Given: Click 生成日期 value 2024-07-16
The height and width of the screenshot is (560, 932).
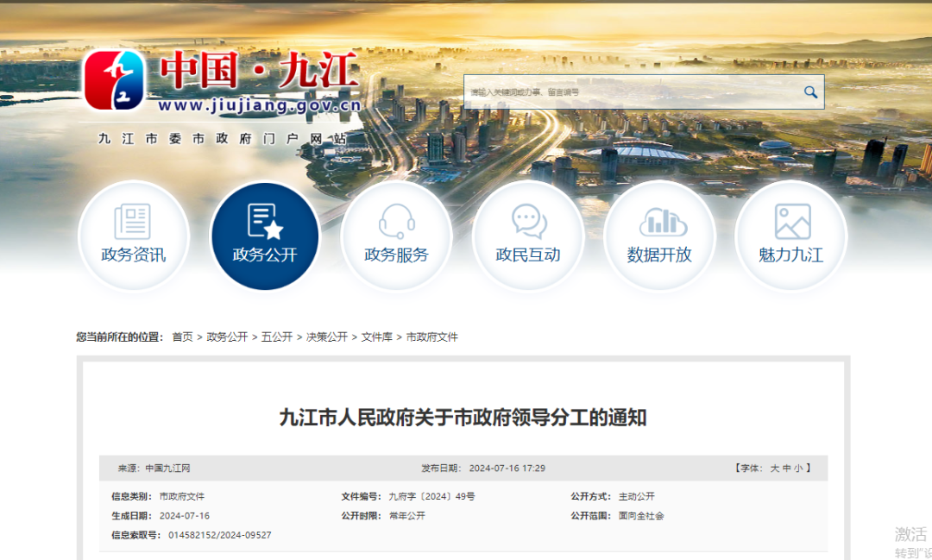Looking at the screenshot, I should coord(185,515).
